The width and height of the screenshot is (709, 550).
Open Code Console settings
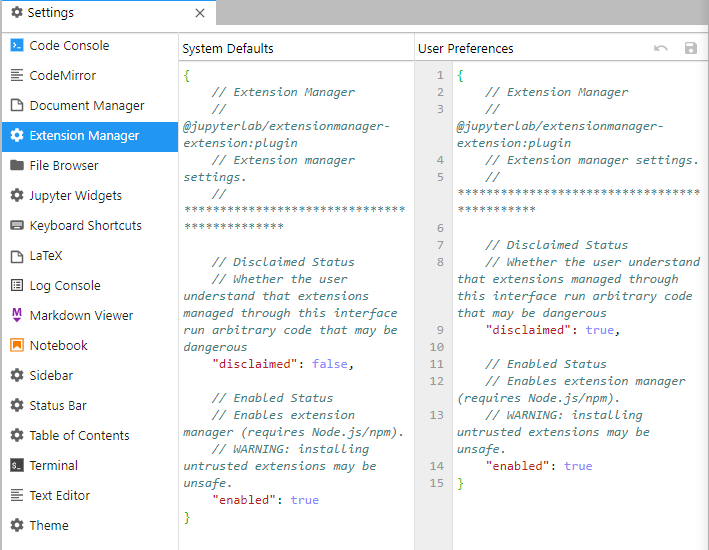(x=90, y=45)
